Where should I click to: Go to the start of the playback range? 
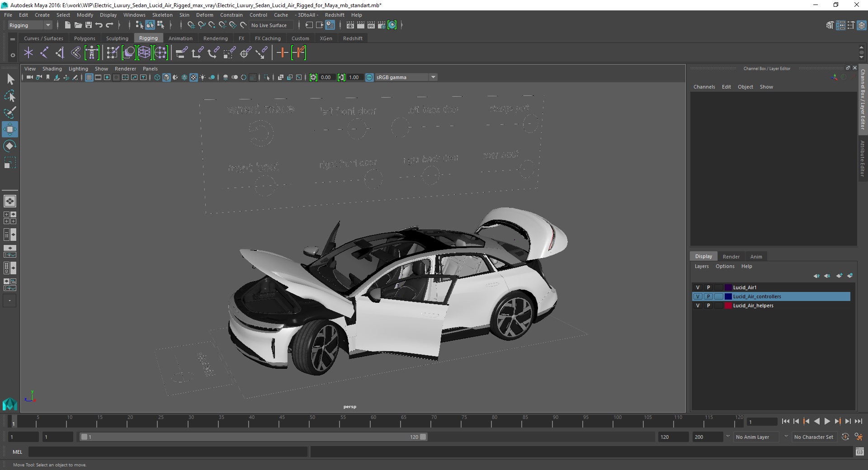[785, 421]
